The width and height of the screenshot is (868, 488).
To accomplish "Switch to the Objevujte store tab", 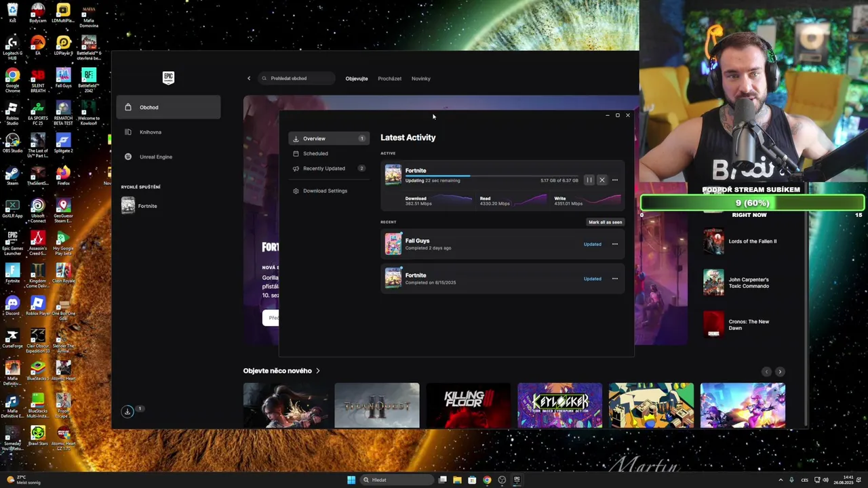I will pos(357,79).
